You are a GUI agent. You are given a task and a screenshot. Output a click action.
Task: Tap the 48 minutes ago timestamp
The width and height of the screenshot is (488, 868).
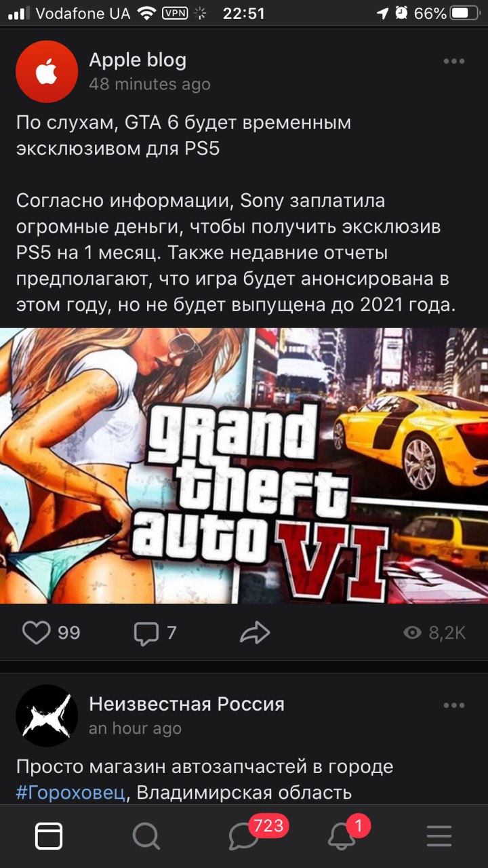pyautogui.click(x=150, y=84)
